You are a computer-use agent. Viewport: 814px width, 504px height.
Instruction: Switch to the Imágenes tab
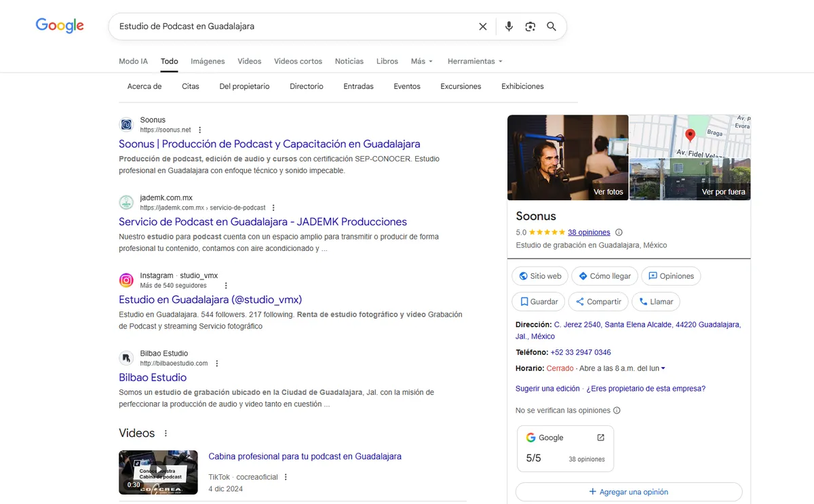[207, 61]
